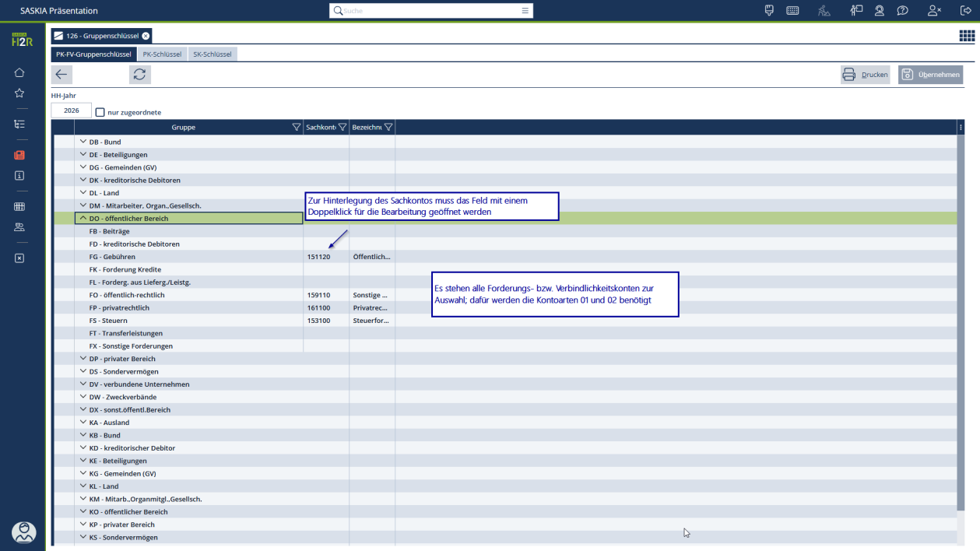This screenshot has height=551, width=980.
Task: Enable the 'nur zugeordnete' checkbox
Action: [100, 112]
